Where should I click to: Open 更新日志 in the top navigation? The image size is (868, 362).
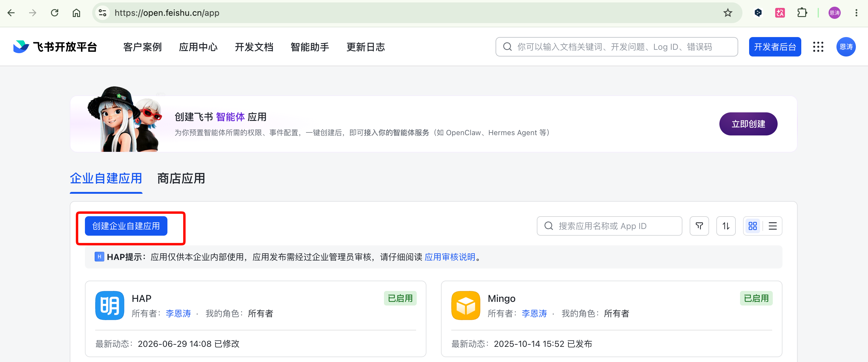click(365, 47)
